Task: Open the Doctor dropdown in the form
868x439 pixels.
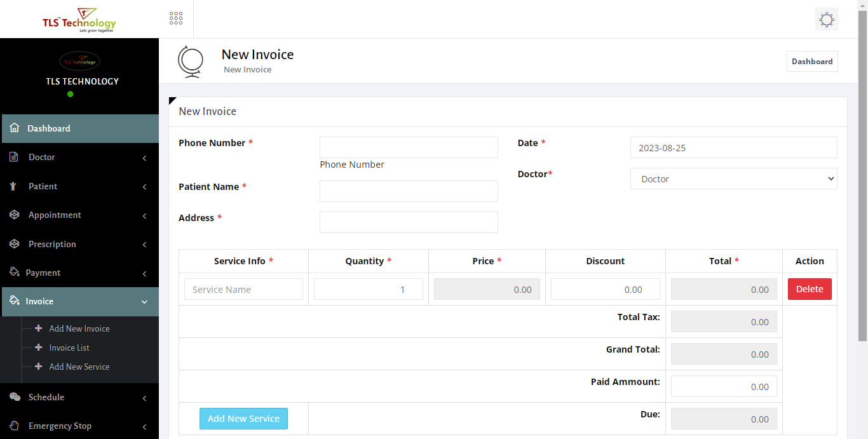Action: pyautogui.click(x=733, y=179)
